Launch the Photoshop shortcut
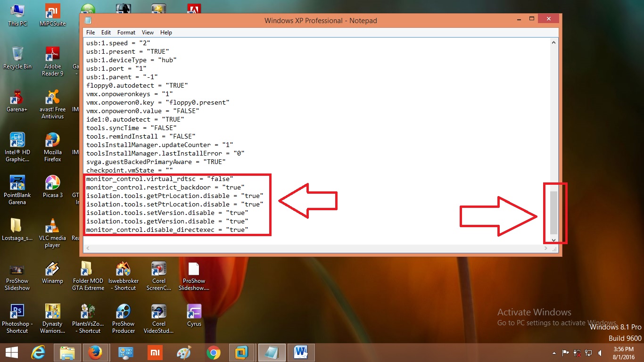This screenshot has width=644, height=362. 17,311
